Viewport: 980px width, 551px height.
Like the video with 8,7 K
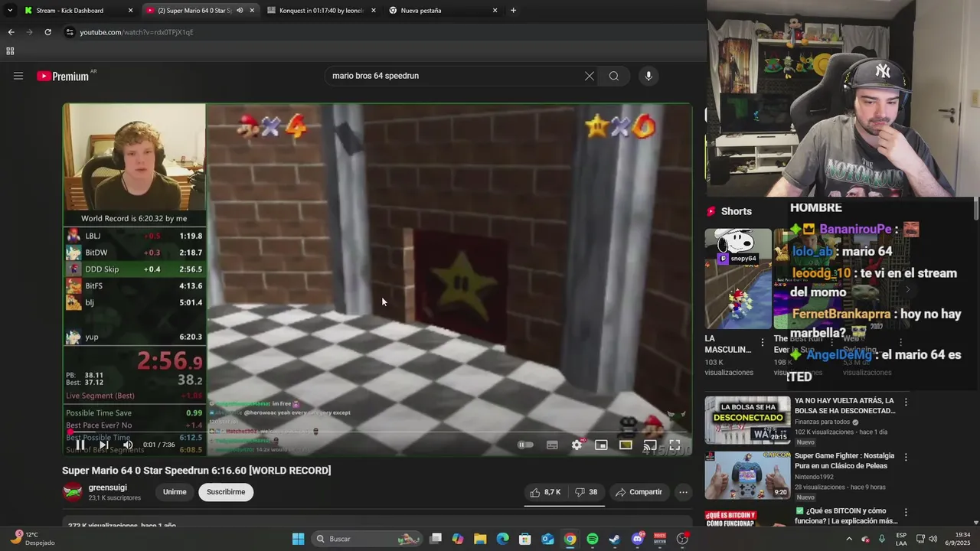pos(546,492)
